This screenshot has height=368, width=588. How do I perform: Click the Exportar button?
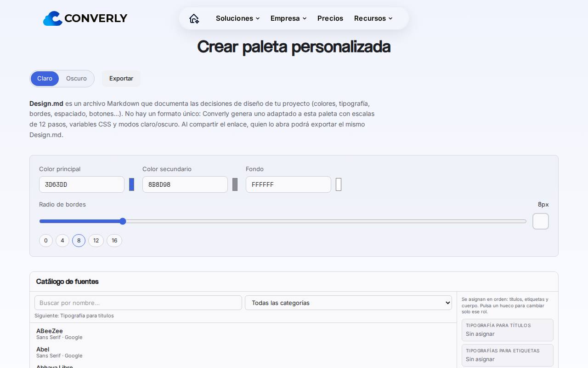(x=121, y=79)
